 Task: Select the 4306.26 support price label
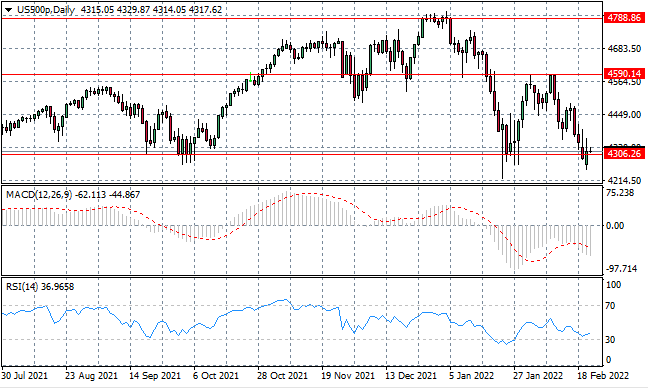pos(624,154)
